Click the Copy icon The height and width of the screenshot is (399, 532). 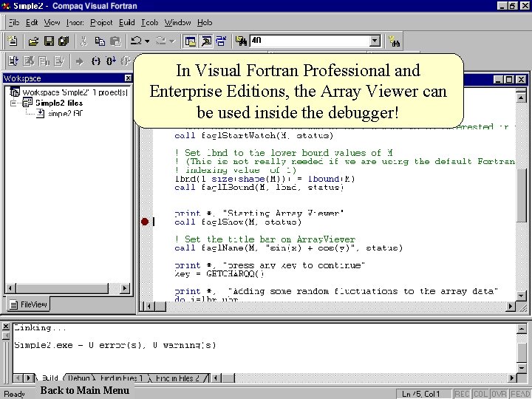[100, 41]
